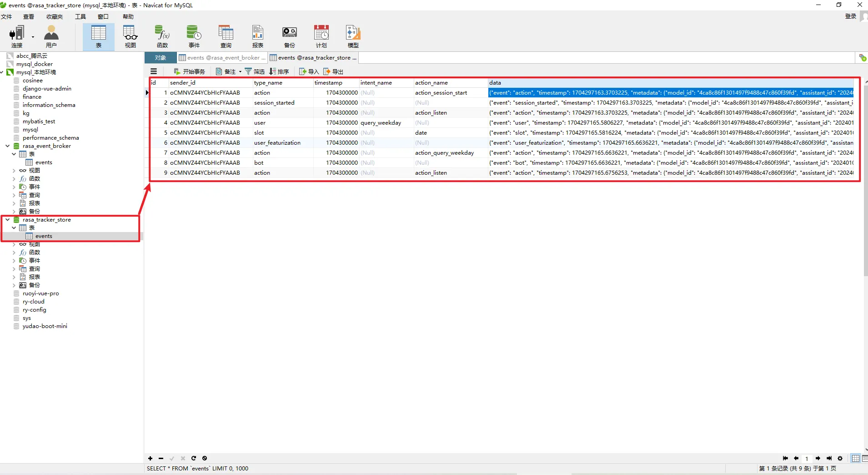Go to previous page of records

click(x=796, y=458)
